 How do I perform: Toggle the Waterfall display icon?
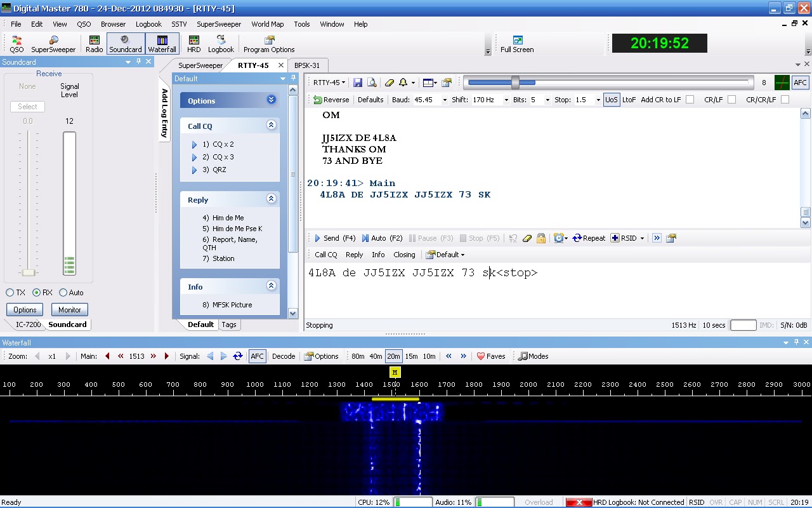click(162, 43)
